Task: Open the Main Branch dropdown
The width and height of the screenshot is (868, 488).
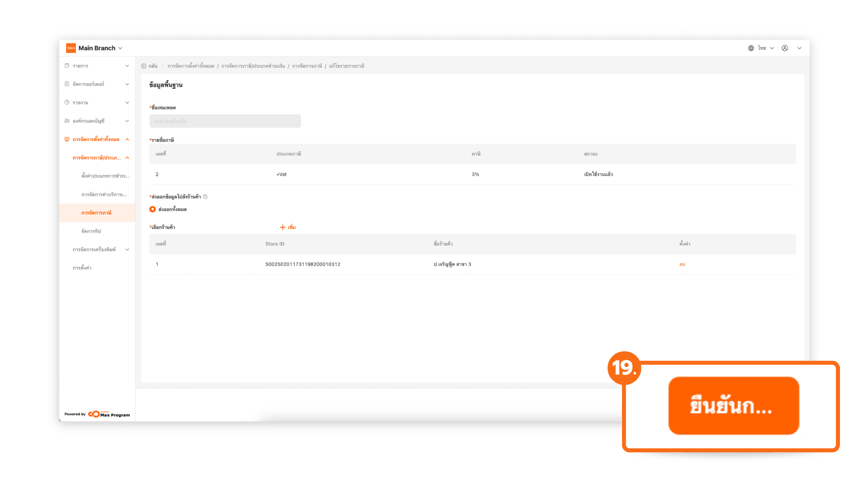Action: 120,48
